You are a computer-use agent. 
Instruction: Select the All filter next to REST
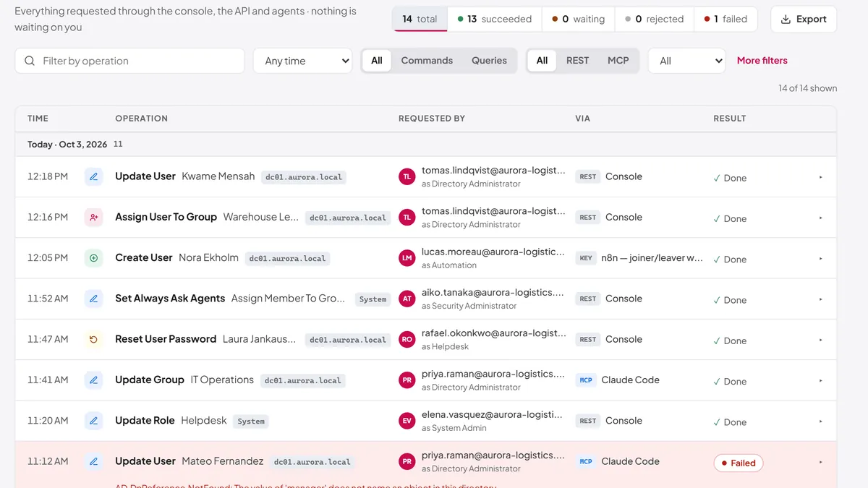point(542,61)
